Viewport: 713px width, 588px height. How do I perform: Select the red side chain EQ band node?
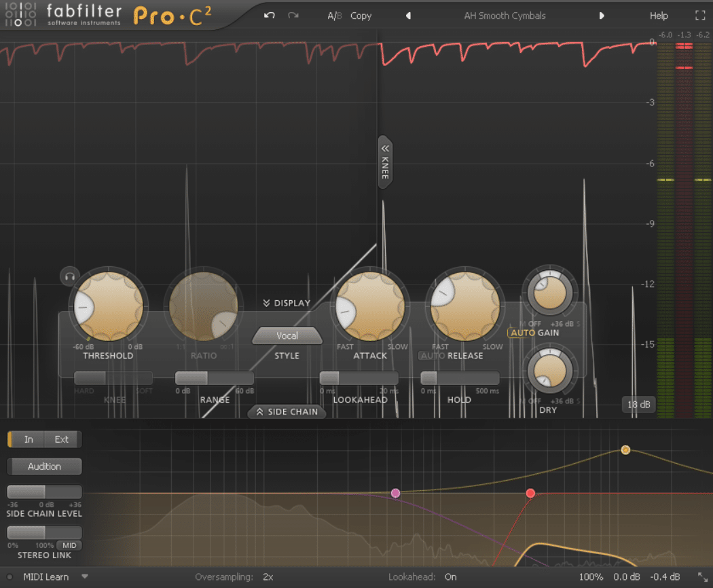click(x=530, y=493)
